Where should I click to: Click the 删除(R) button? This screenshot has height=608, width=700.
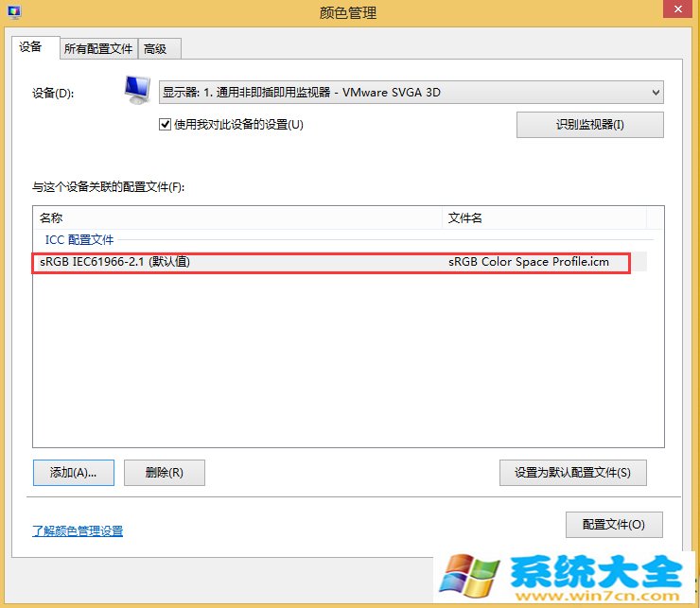pos(165,472)
